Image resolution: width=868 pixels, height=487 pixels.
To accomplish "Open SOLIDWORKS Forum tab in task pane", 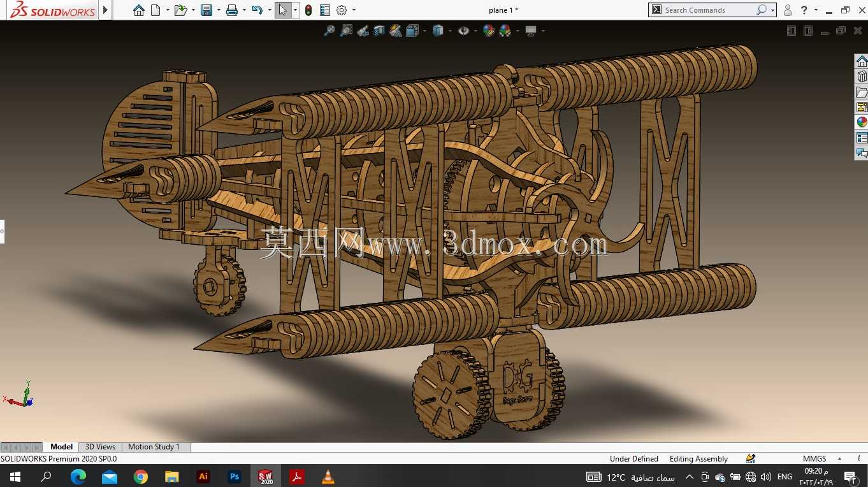I will (862, 153).
